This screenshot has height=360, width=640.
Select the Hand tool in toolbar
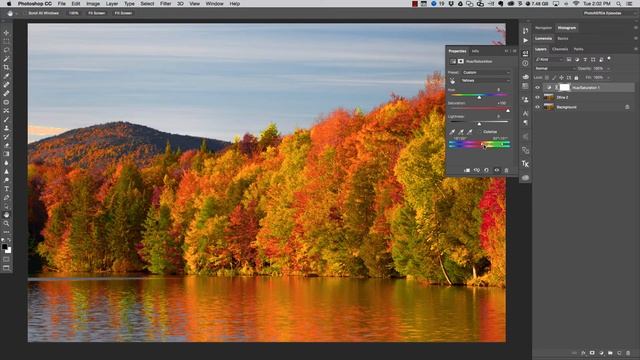pyautogui.click(x=6, y=215)
